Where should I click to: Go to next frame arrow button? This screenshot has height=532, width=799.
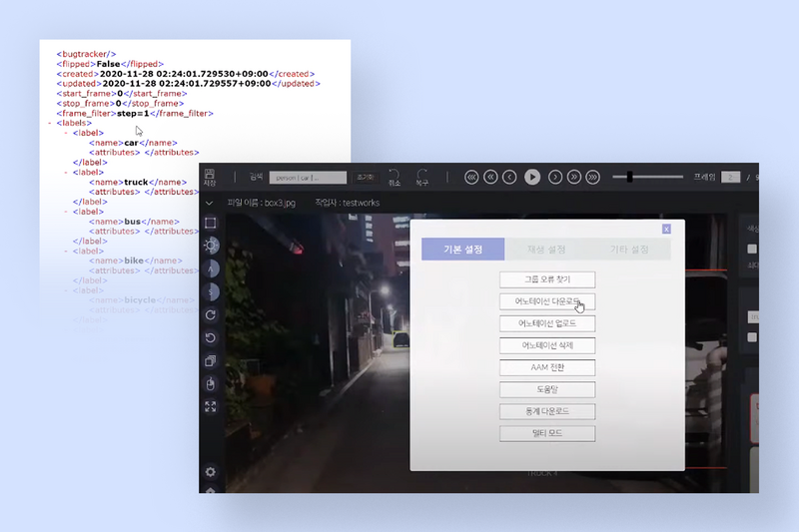coord(554,177)
